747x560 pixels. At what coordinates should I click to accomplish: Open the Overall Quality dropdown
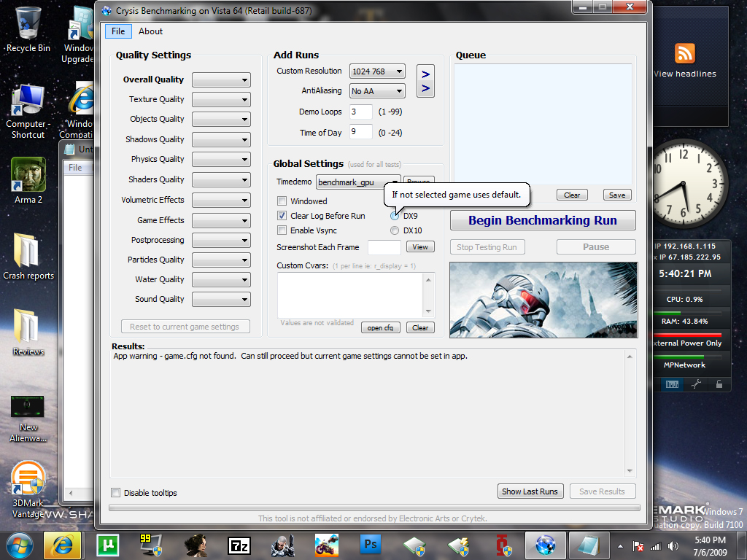point(221,80)
